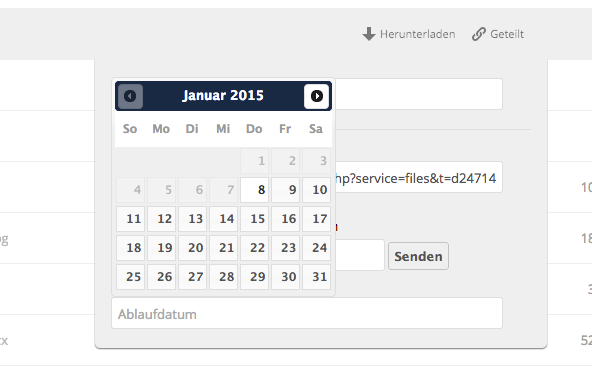Click the Senden button
592x370 pixels.
[x=418, y=256]
